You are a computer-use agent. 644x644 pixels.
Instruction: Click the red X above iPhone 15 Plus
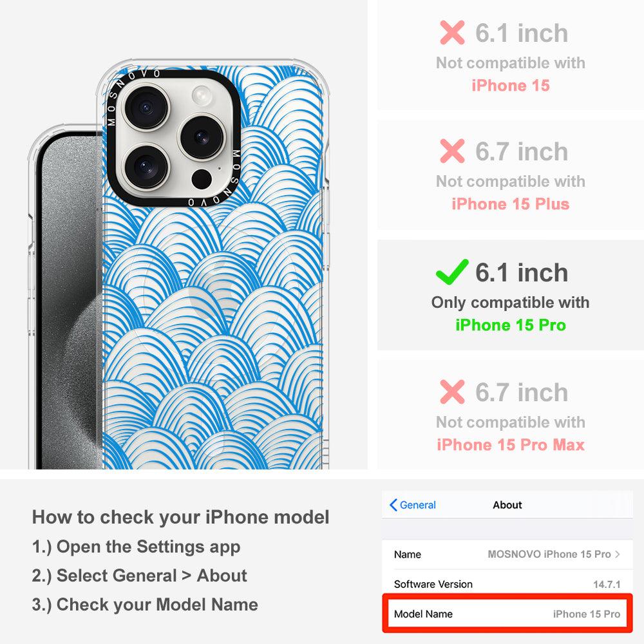[x=452, y=151]
